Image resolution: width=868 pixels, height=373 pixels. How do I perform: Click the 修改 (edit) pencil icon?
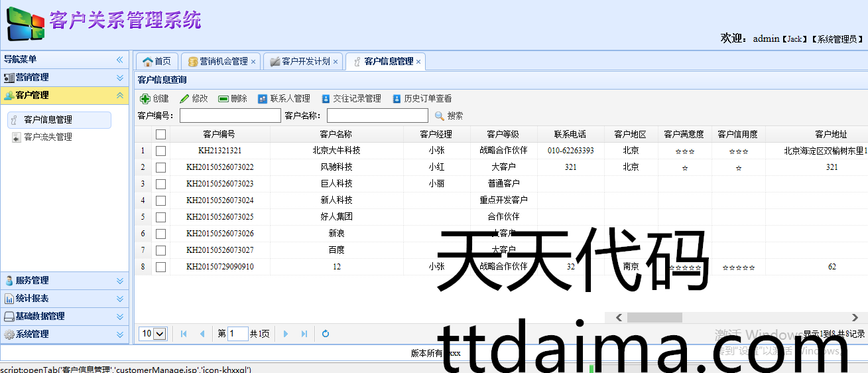pyautogui.click(x=184, y=99)
